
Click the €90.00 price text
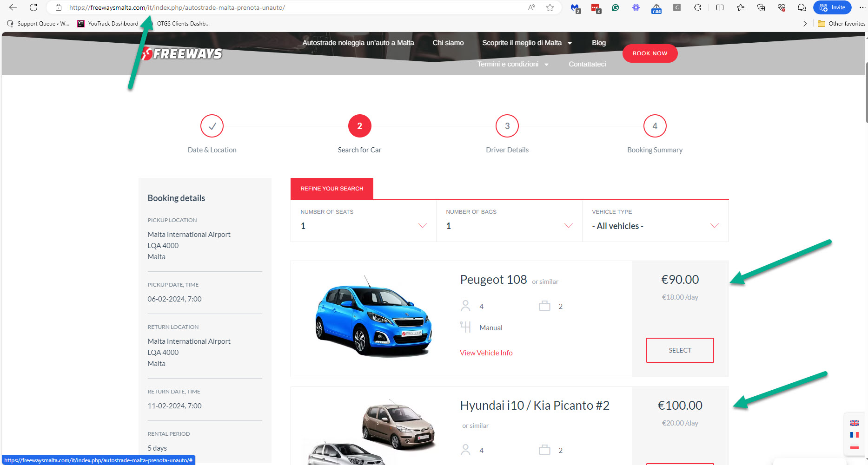[x=680, y=280]
